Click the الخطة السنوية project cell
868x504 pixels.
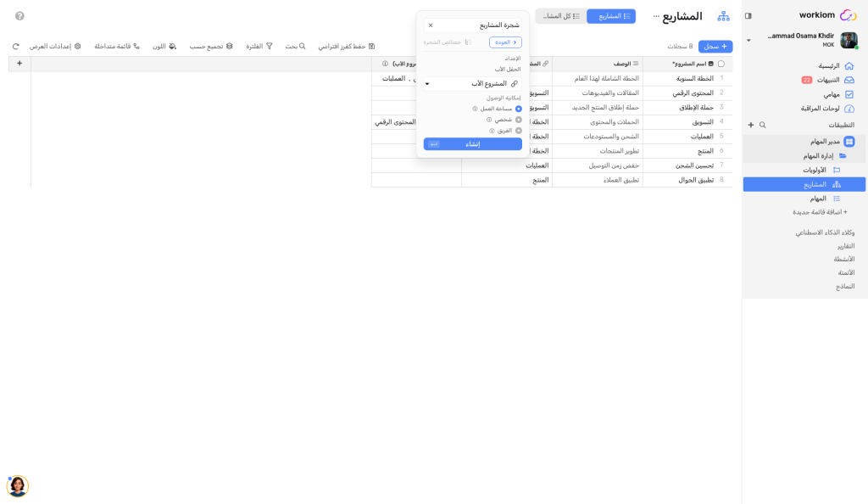[x=687, y=79]
